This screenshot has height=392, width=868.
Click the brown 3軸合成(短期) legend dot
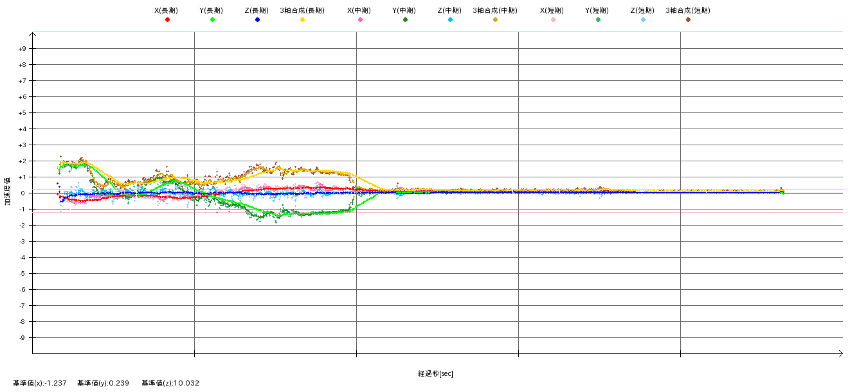[688, 20]
